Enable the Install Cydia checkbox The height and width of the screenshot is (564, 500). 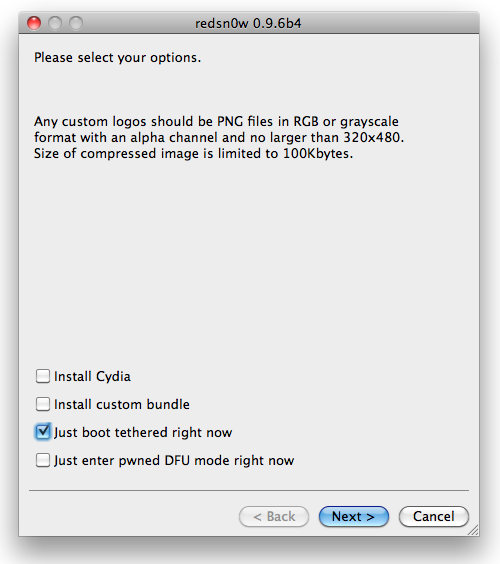coord(43,376)
